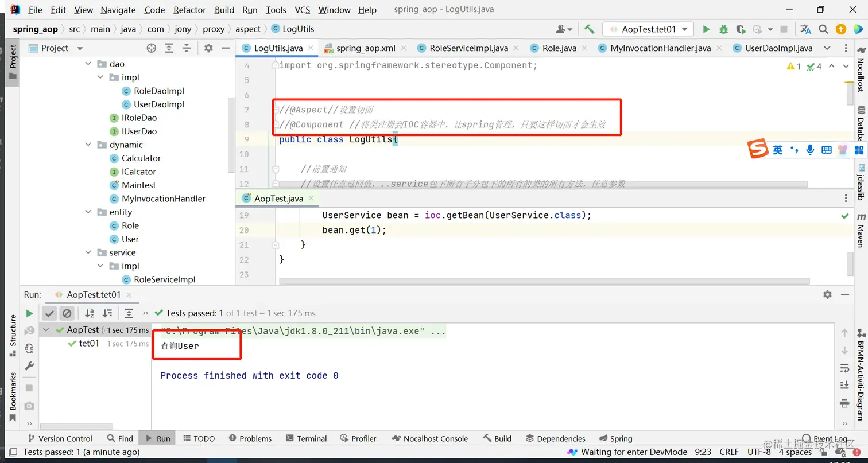
Task: Run with coverage shield icon
Action: pyautogui.click(x=741, y=29)
